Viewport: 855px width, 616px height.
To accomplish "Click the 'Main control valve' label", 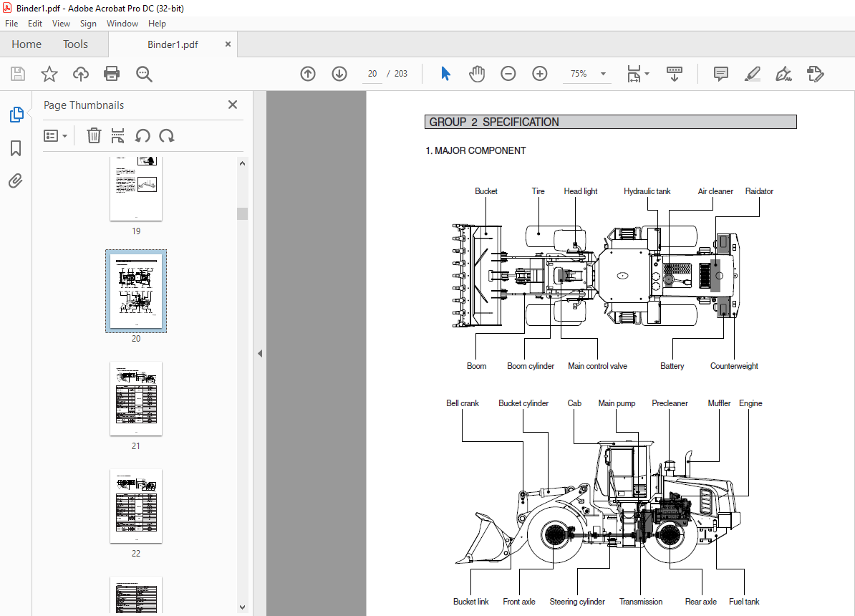I will [x=598, y=366].
